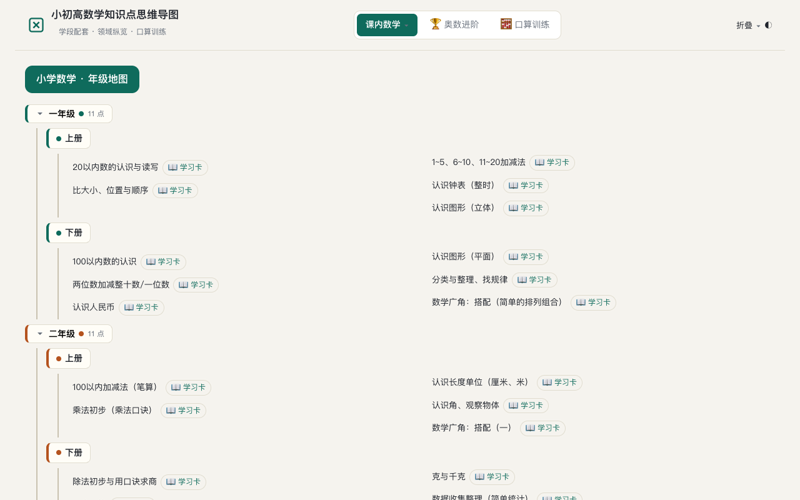The width and height of the screenshot is (800, 500).
Task: Open 学习卡 for 除法初步与用口诀求商
Action: [x=183, y=482]
